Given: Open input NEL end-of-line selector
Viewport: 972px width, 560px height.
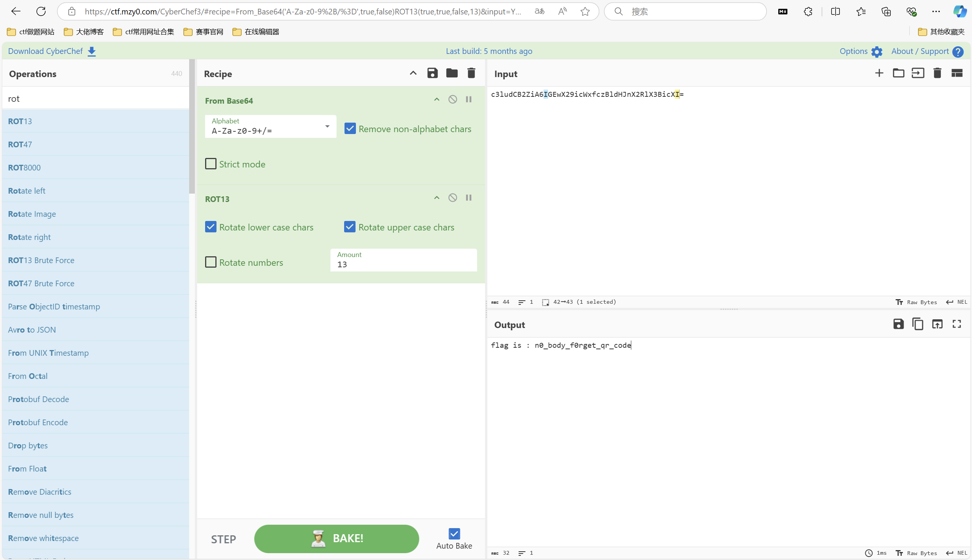Looking at the screenshot, I should [956, 302].
